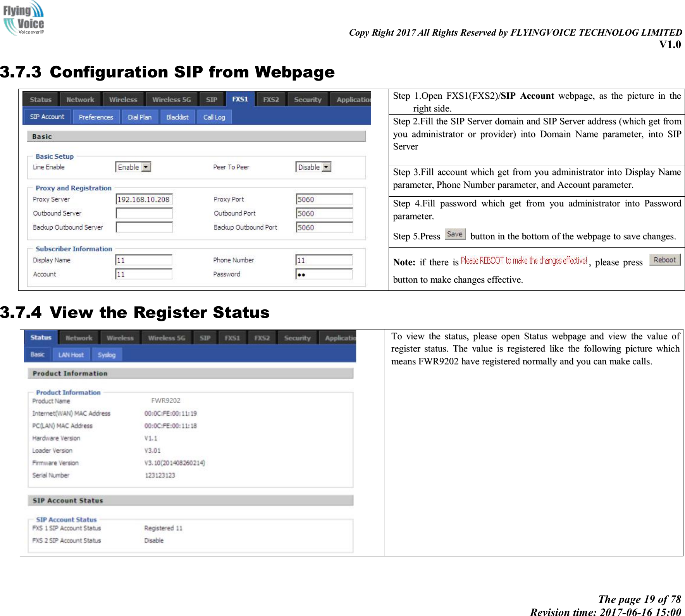Click the FlyingVoice logo

[x=24, y=21]
